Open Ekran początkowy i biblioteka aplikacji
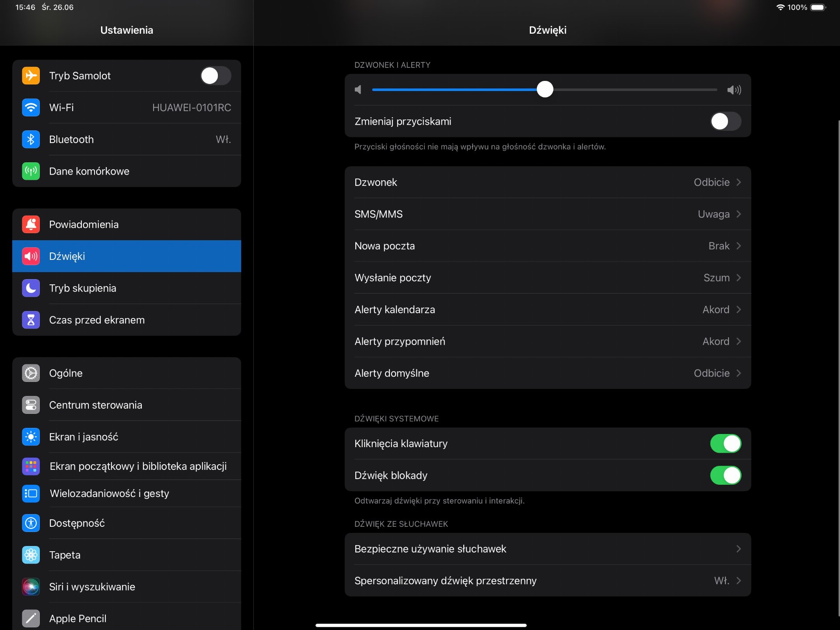 [x=126, y=466]
